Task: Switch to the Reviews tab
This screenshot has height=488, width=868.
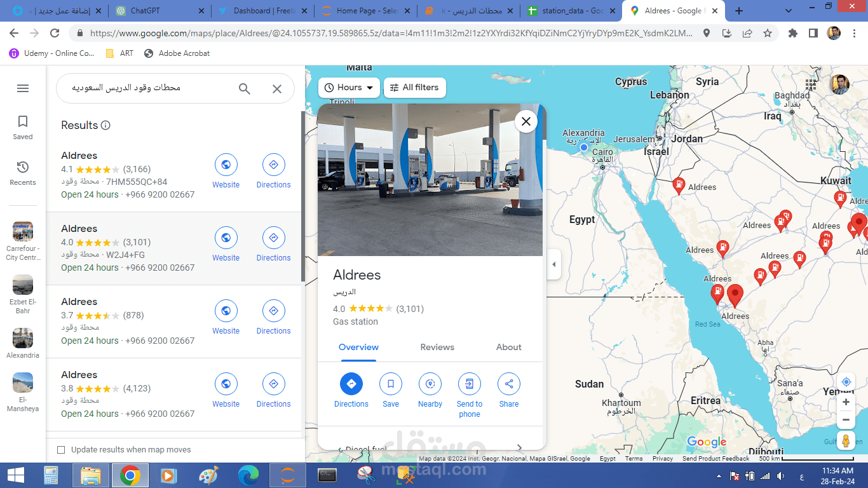Action: pos(437,347)
